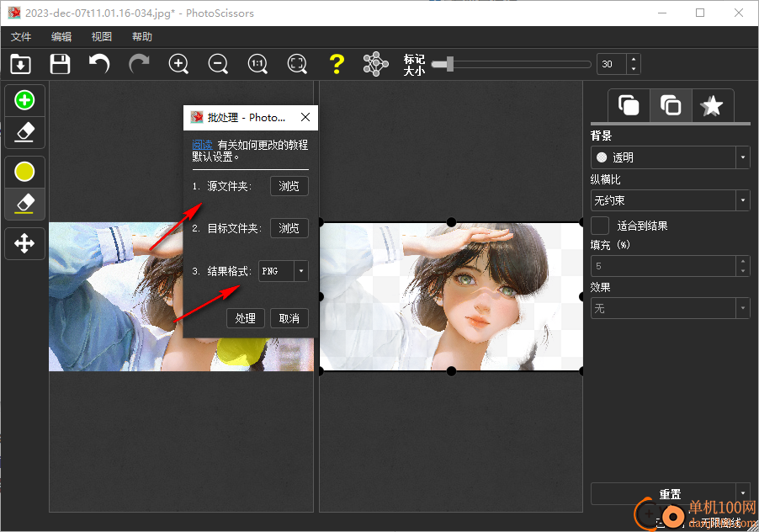
Task: Open the star effects tab
Action: [712, 105]
